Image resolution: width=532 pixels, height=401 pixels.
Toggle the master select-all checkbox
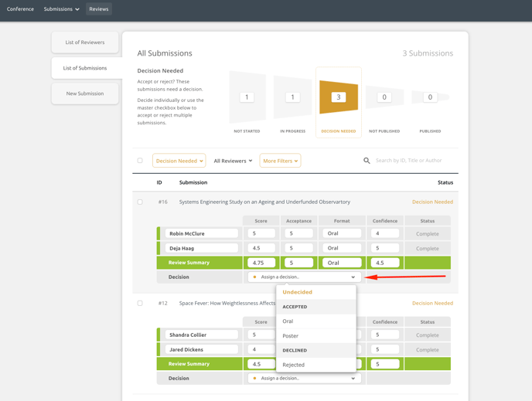coord(140,161)
